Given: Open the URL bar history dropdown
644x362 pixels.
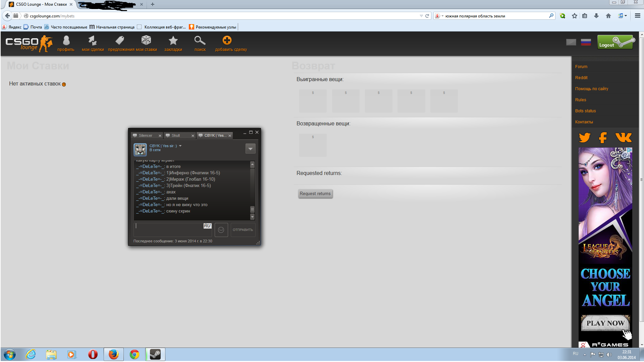Looking at the screenshot, I should pyautogui.click(x=421, y=16).
